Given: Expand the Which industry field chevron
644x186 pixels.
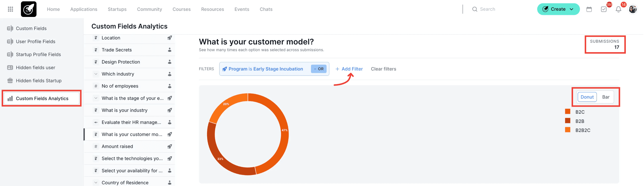Looking at the screenshot, I should point(96,74).
